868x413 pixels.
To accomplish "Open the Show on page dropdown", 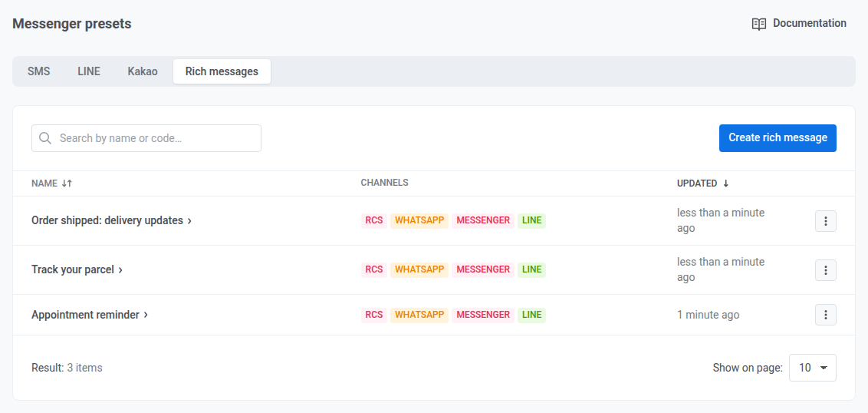I will point(813,368).
